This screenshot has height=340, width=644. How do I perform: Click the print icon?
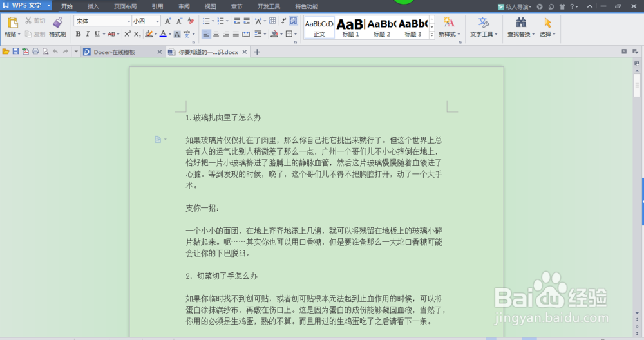35,52
